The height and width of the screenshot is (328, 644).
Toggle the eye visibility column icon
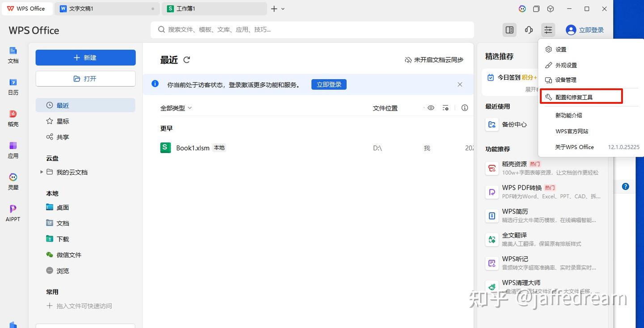[431, 108]
